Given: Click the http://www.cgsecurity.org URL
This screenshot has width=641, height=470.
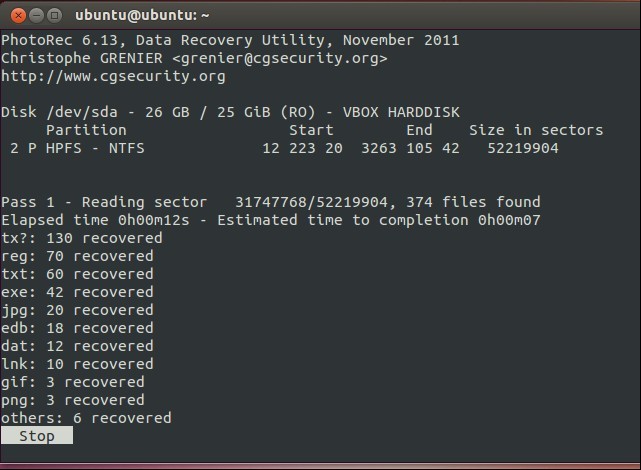Looking at the screenshot, I should pyautogui.click(x=113, y=76).
